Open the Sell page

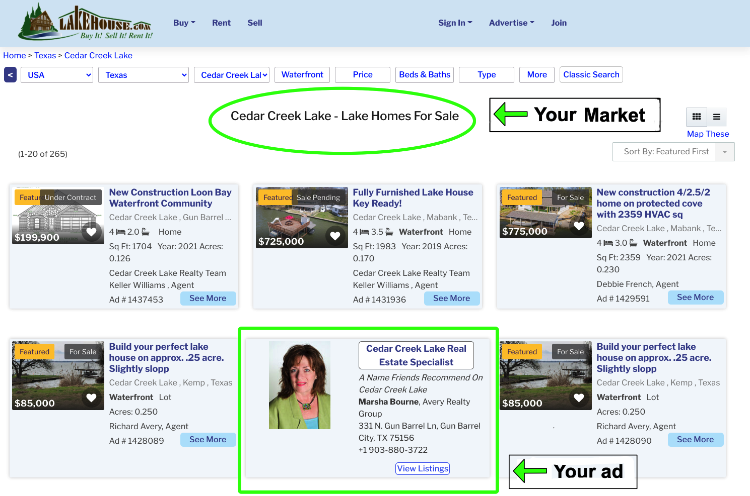(255, 22)
